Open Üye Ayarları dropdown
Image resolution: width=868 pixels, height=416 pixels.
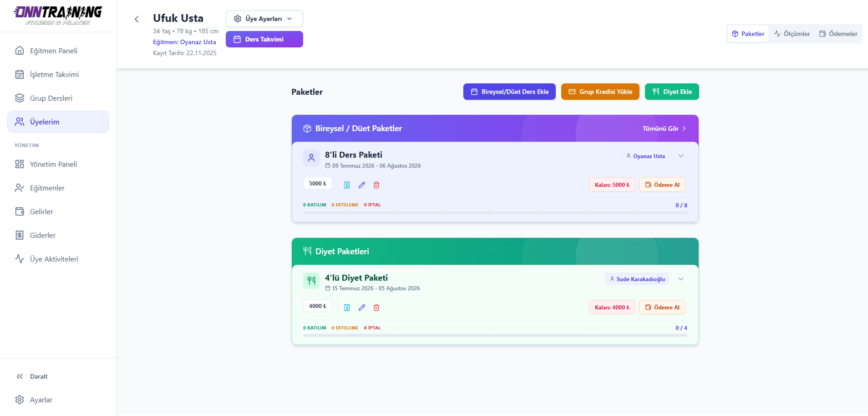click(264, 19)
